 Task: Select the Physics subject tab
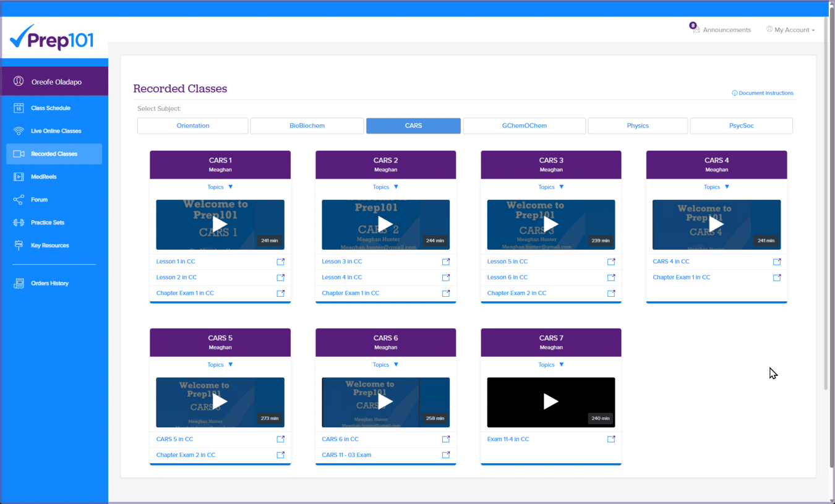[x=638, y=126]
